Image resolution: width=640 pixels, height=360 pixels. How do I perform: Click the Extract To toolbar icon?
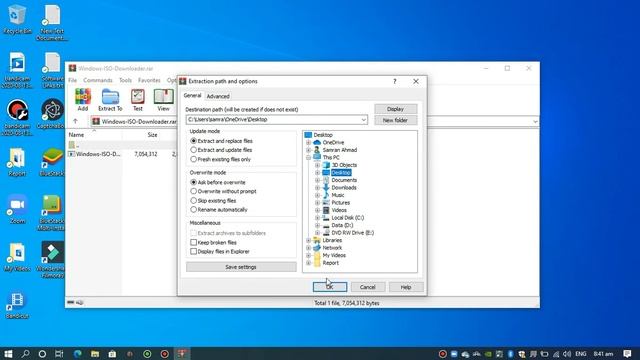(110, 100)
